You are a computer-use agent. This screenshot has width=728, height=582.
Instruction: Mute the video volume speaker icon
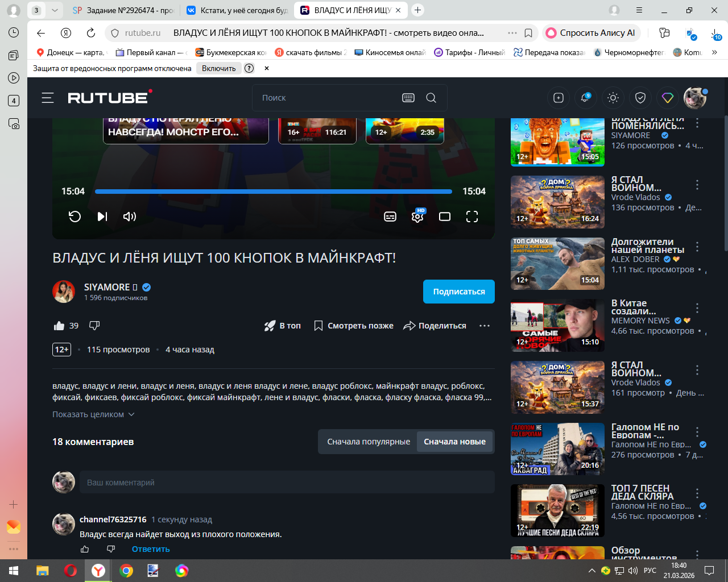[x=130, y=217]
